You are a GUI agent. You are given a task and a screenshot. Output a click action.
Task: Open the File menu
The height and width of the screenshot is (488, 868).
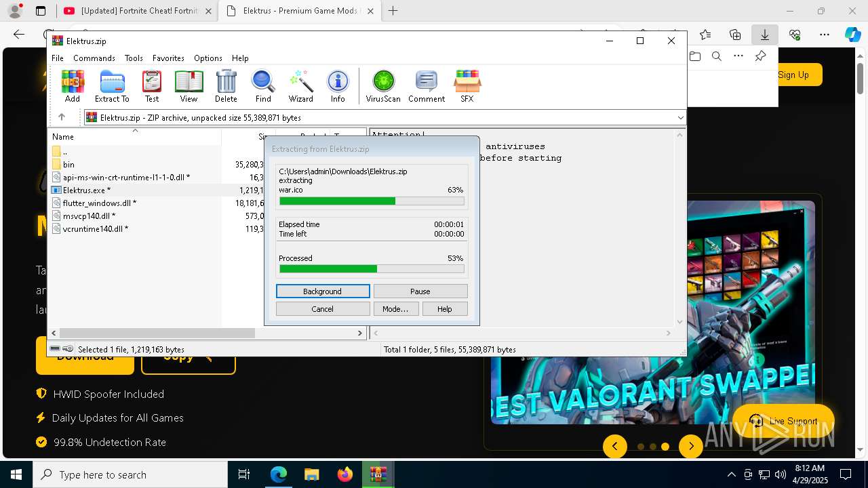tap(58, 58)
